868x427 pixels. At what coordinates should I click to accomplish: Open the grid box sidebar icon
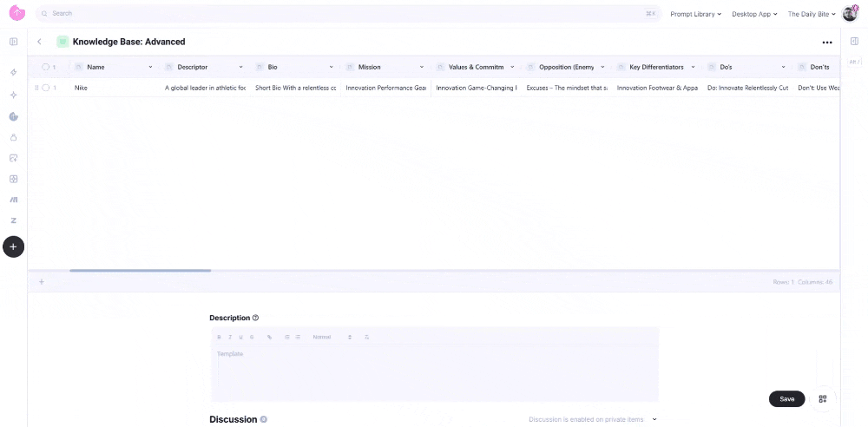tap(13, 179)
